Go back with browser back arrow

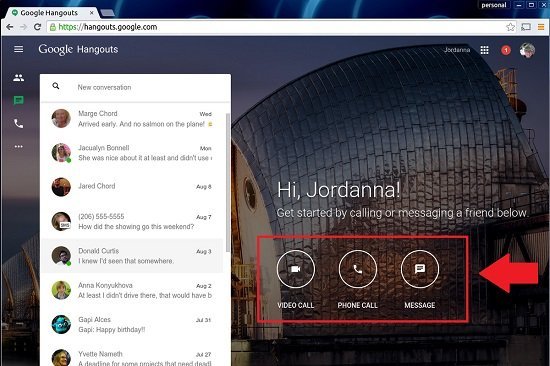point(9,27)
